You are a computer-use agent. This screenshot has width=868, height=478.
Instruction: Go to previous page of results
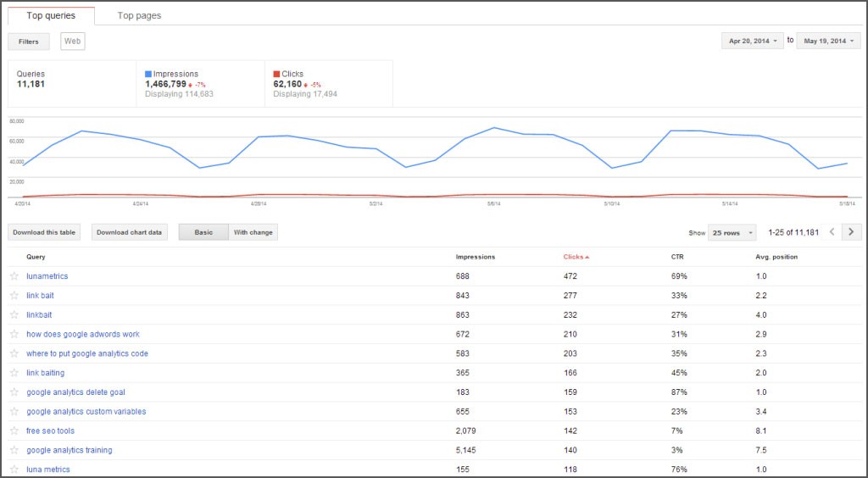point(832,232)
